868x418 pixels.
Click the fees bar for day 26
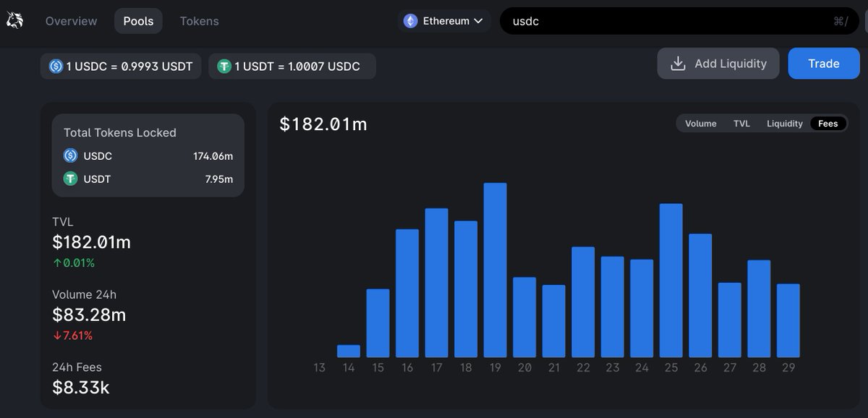click(700, 296)
